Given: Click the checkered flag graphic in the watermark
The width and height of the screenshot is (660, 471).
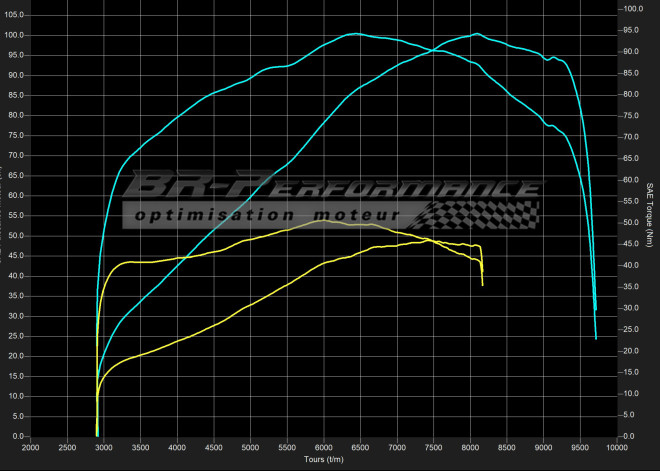Looking at the screenshot, I should 476,215.
